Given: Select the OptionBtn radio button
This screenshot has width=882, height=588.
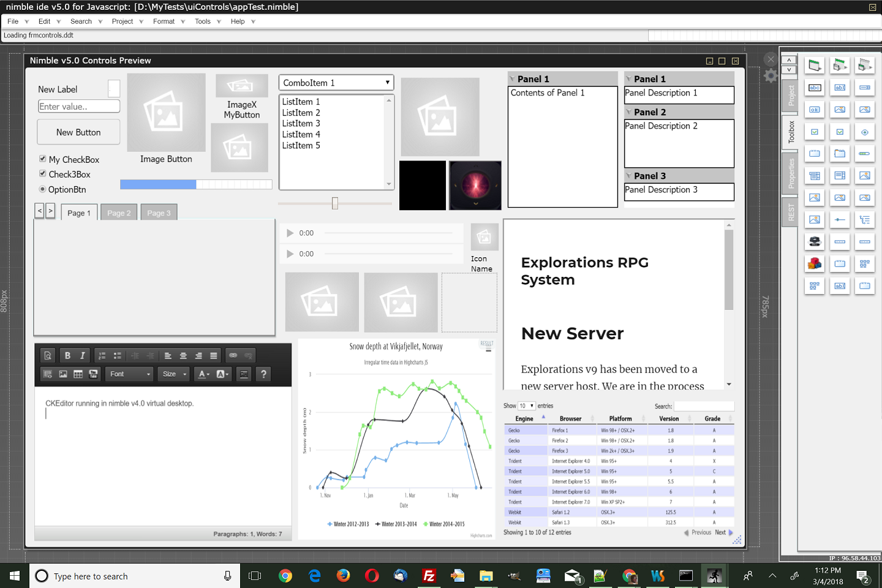Looking at the screenshot, I should [43, 189].
